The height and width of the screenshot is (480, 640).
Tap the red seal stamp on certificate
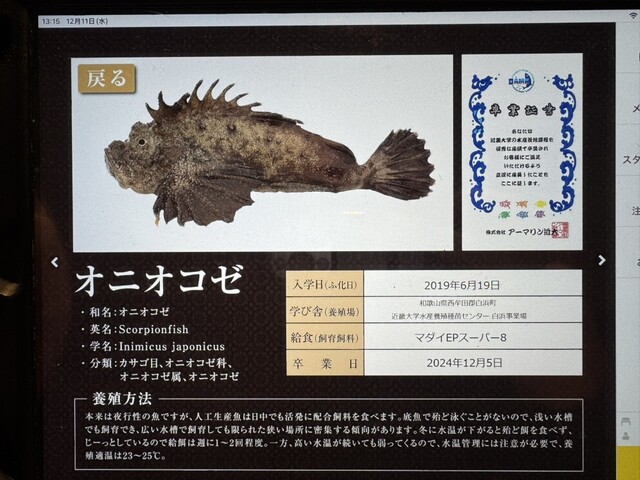click(559, 230)
